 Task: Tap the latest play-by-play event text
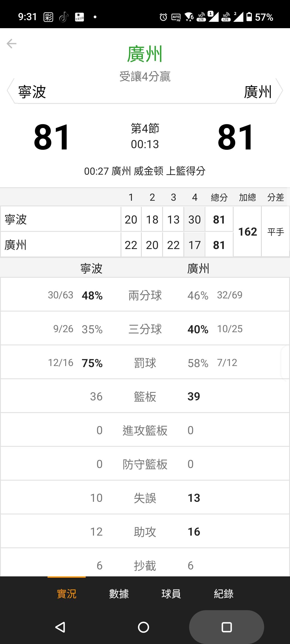click(x=145, y=171)
